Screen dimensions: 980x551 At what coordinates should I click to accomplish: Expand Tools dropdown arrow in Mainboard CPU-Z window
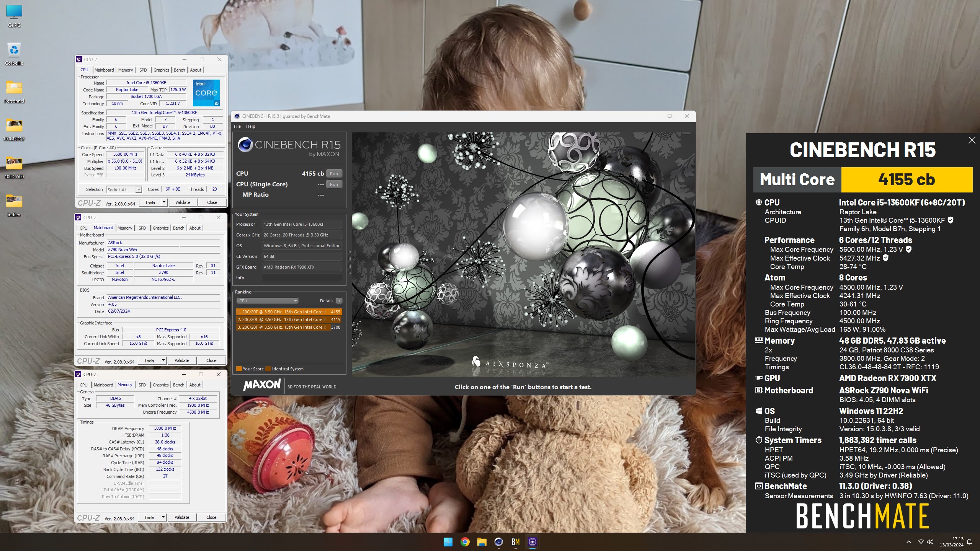coord(163,360)
